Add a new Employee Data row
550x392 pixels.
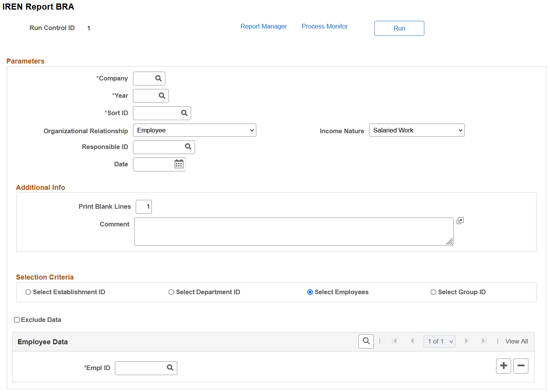[x=503, y=366]
